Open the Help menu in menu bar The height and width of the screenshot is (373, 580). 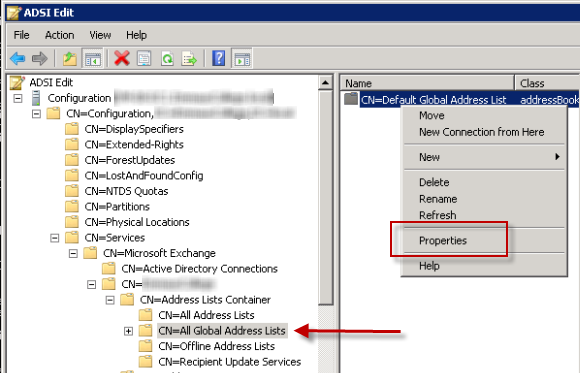click(136, 35)
